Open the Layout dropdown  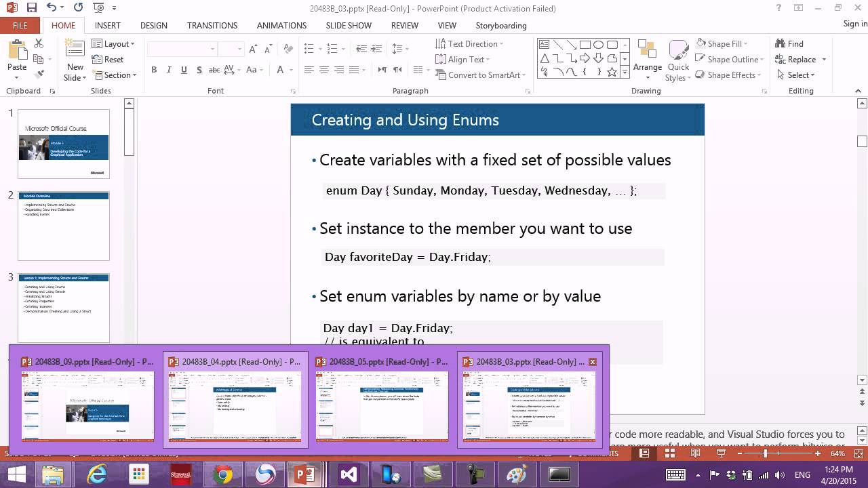pyautogui.click(x=113, y=43)
